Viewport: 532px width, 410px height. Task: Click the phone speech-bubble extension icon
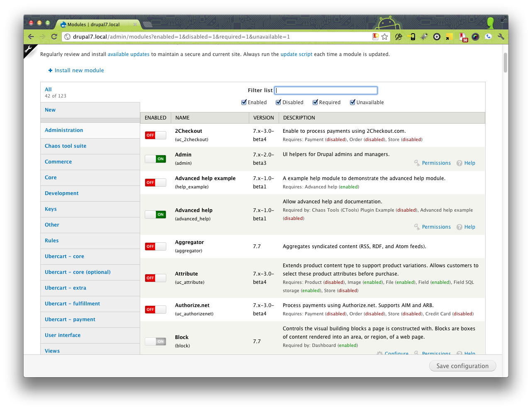pyautogui.click(x=488, y=37)
